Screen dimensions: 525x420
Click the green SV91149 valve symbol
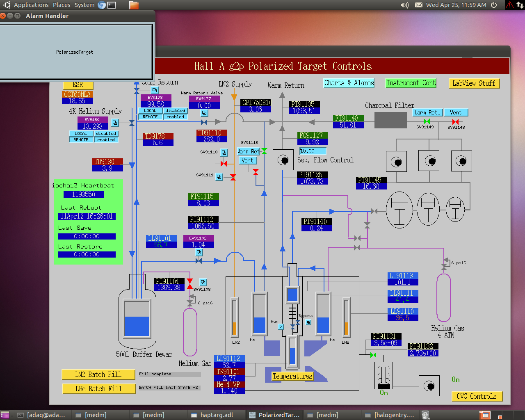[427, 121]
